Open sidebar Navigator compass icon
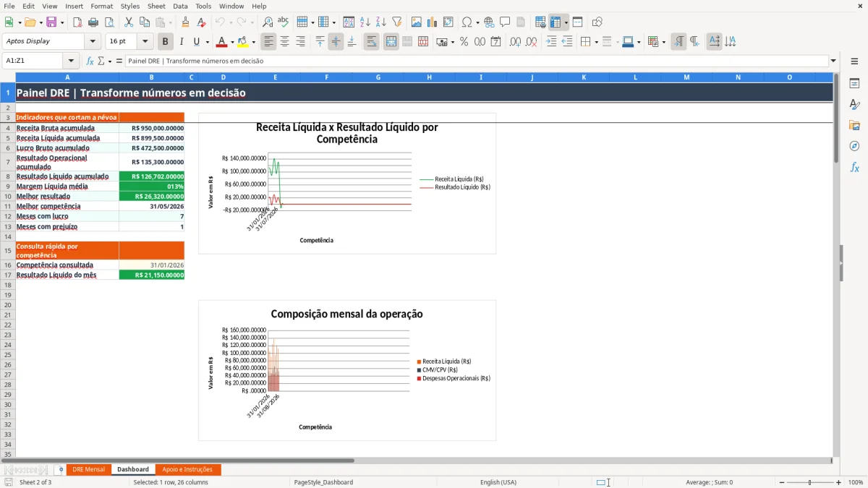Image resolution: width=868 pixels, height=488 pixels. (854, 146)
